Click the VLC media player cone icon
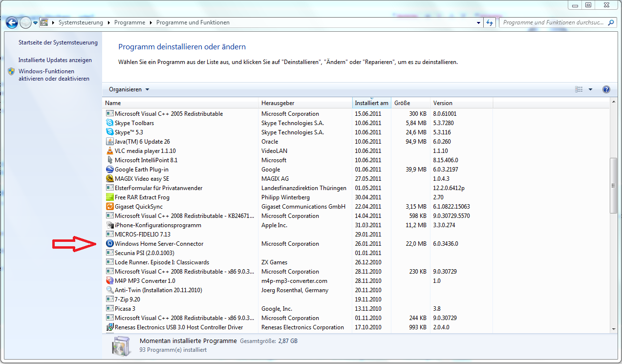Viewport: 622px width, 364px height. coord(110,151)
